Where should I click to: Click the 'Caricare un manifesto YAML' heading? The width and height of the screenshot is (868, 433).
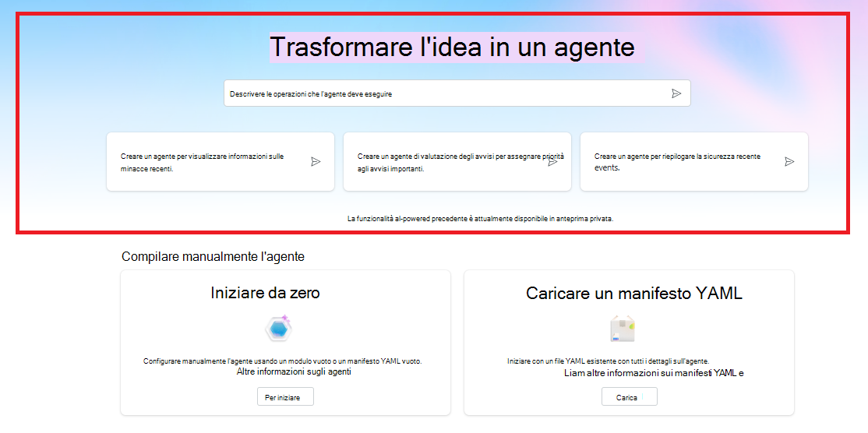pyautogui.click(x=633, y=294)
